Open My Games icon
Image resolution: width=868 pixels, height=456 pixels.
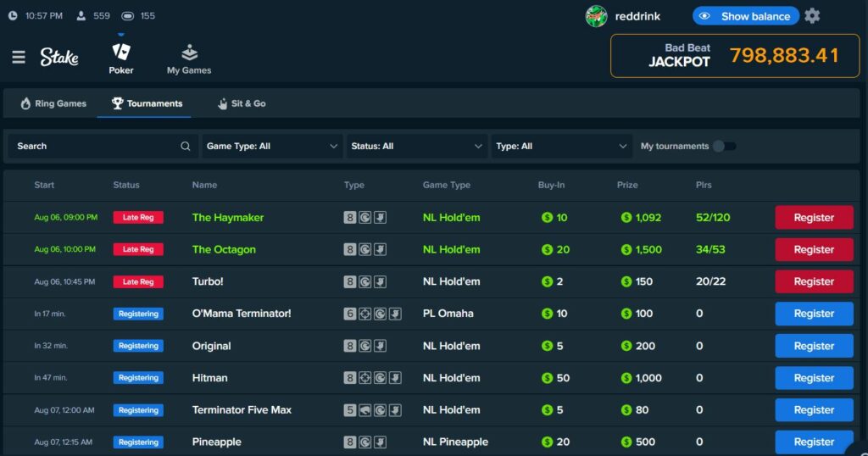coord(189,53)
